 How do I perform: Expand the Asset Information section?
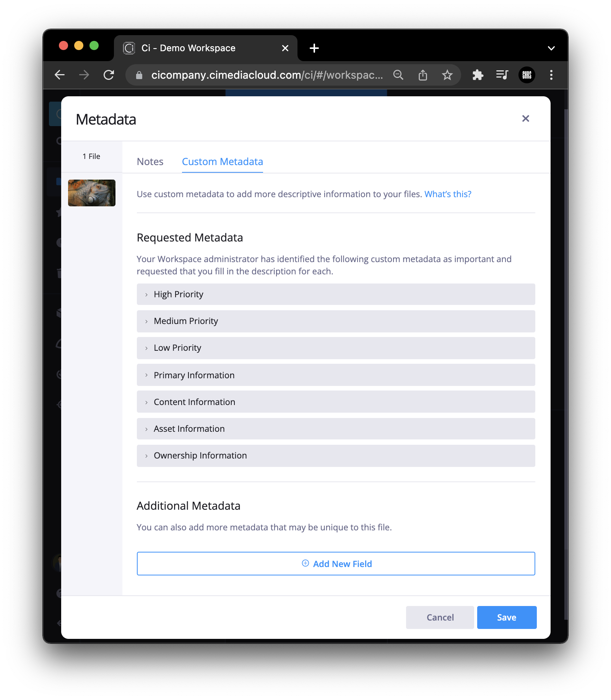click(336, 429)
